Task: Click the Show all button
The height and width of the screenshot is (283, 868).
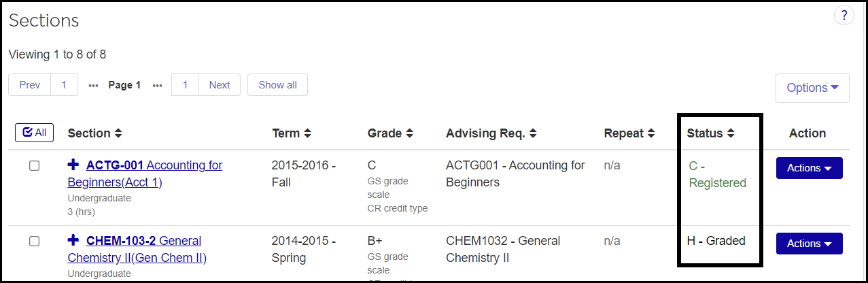Action: tap(277, 85)
